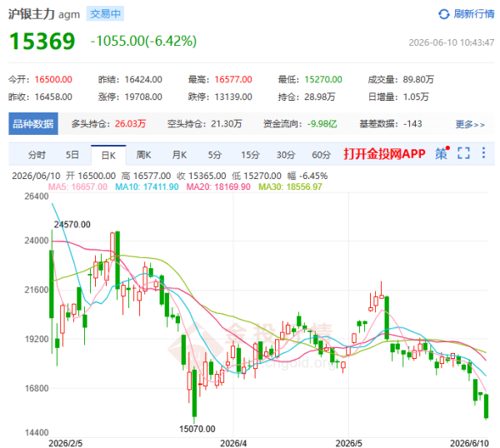500x448 pixels.
Task: Click the MA10: 17411.90 legend
Action: [x=147, y=187]
